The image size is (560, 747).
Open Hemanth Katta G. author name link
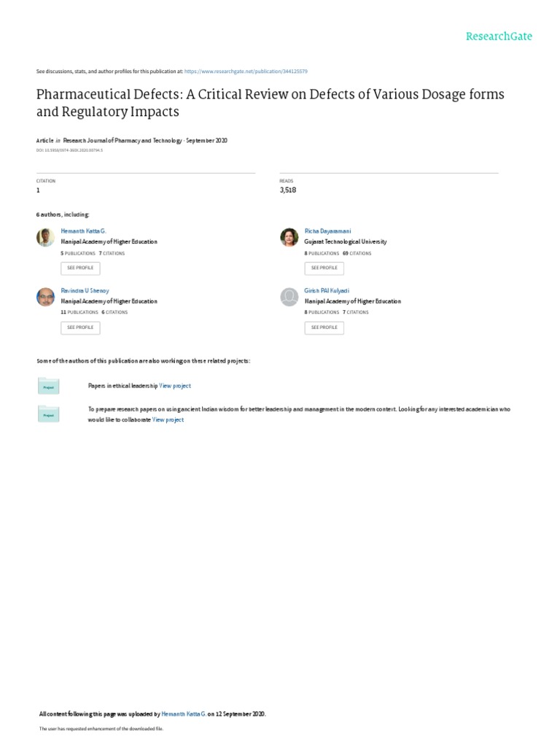83,231
